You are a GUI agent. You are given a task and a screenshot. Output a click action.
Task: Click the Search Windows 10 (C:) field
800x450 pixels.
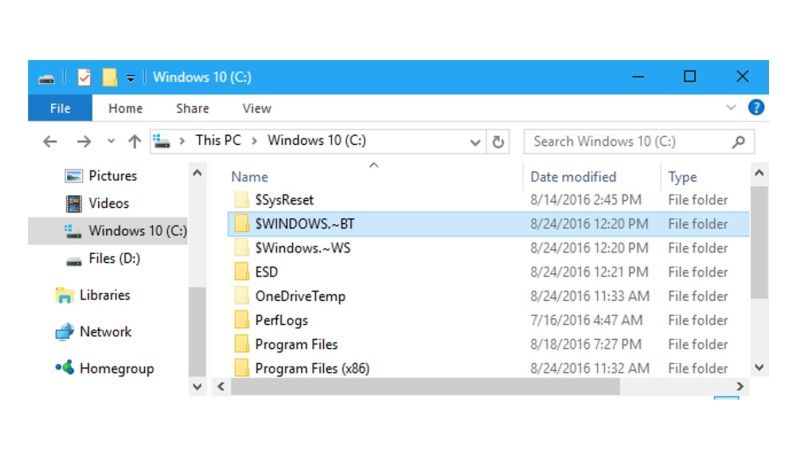click(x=639, y=141)
